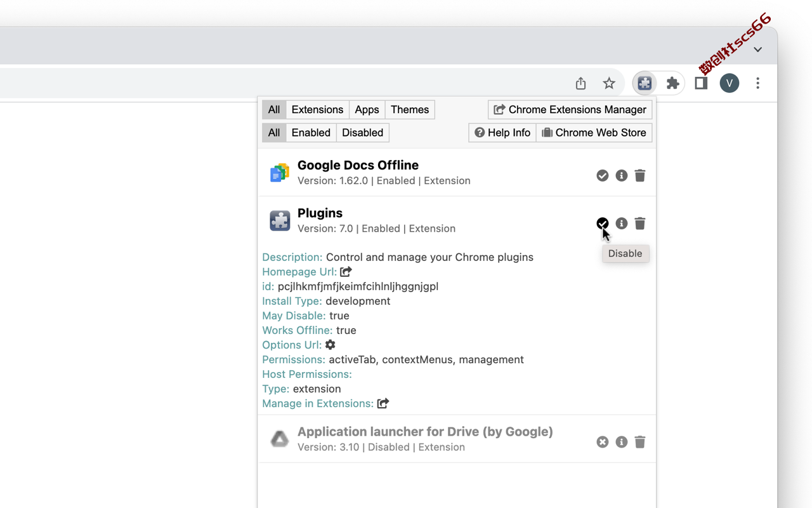Viewport: 812px width, 508px height.
Task: Click the Permissions value activeTab, contextMenus, management
Action: click(426, 359)
